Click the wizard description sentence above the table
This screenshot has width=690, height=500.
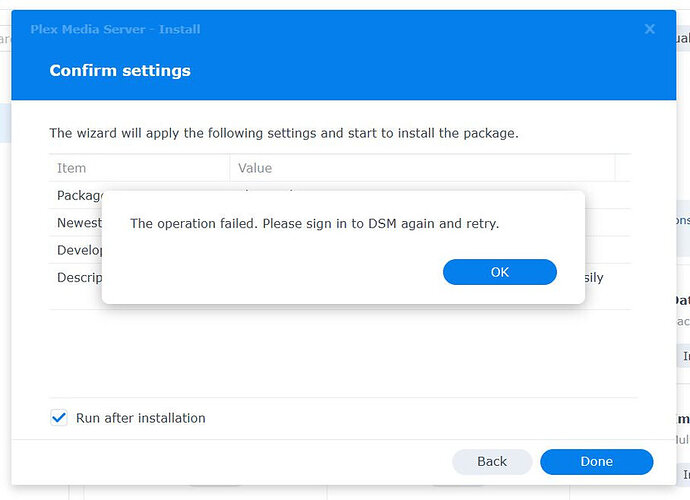click(x=284, y=132)
